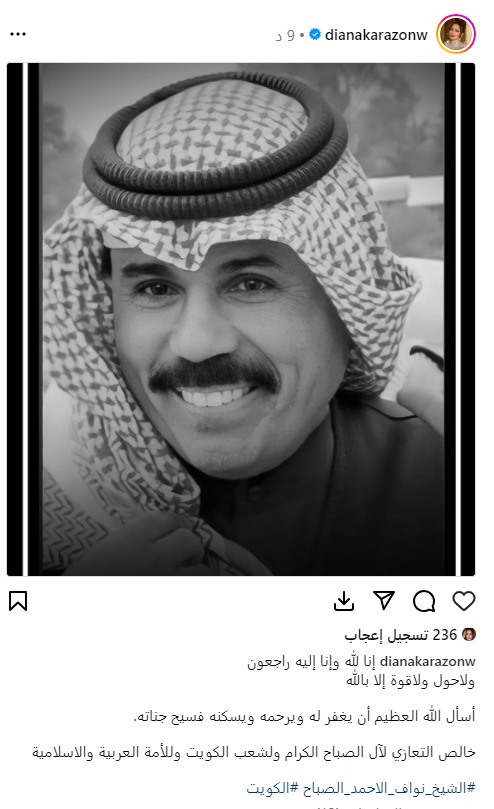Viewport: 494px width, 809px height.
Task: Open the three-dots more options menu
Action: point(18,35)
